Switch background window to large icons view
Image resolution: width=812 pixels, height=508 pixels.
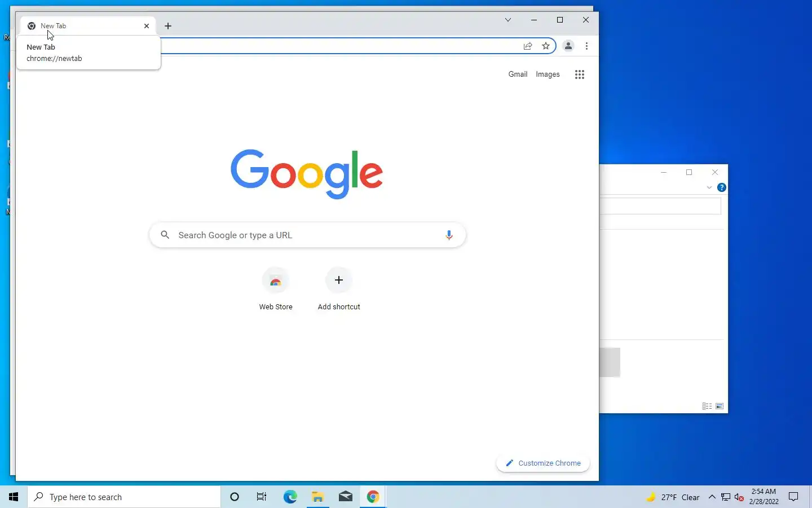coord(720,406)
